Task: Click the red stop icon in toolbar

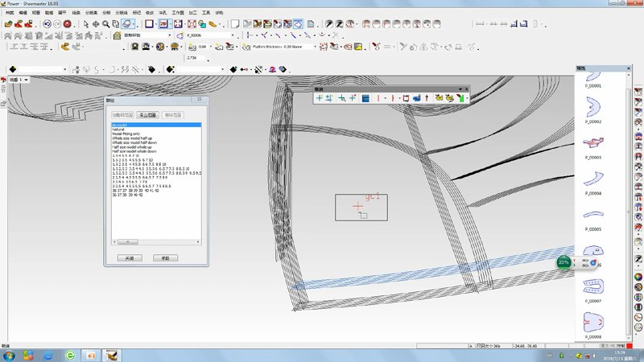Action: 68,24
